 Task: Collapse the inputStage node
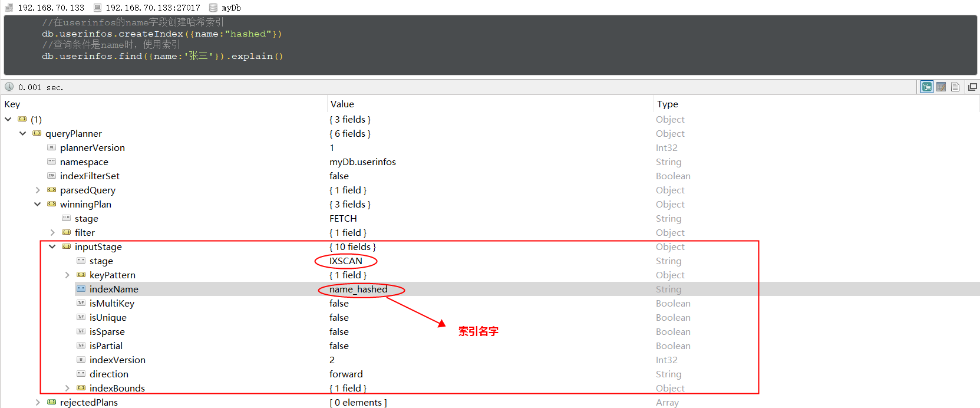[x=52, y=247]
